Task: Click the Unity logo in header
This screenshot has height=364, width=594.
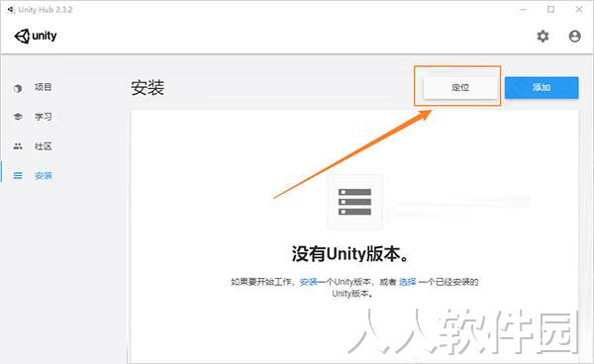Action: [x=36, y=36]
